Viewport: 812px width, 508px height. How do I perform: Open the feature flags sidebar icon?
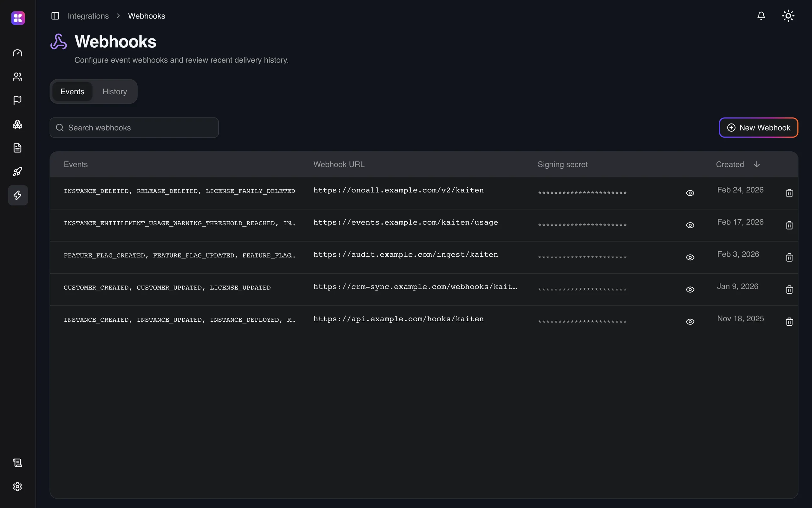[17, 100]
